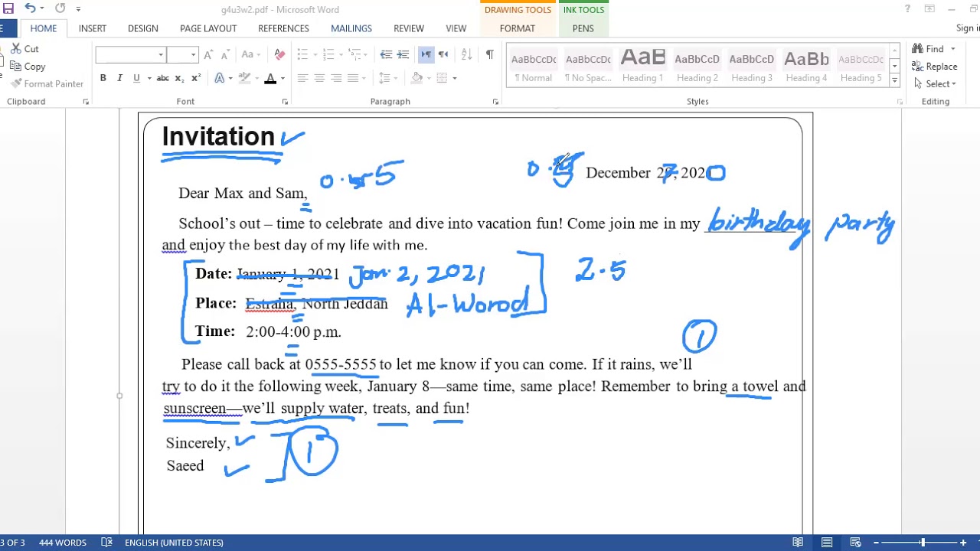
Task: Apply the text highlight color
Action: pyautogui.click(x=244, y=78)
